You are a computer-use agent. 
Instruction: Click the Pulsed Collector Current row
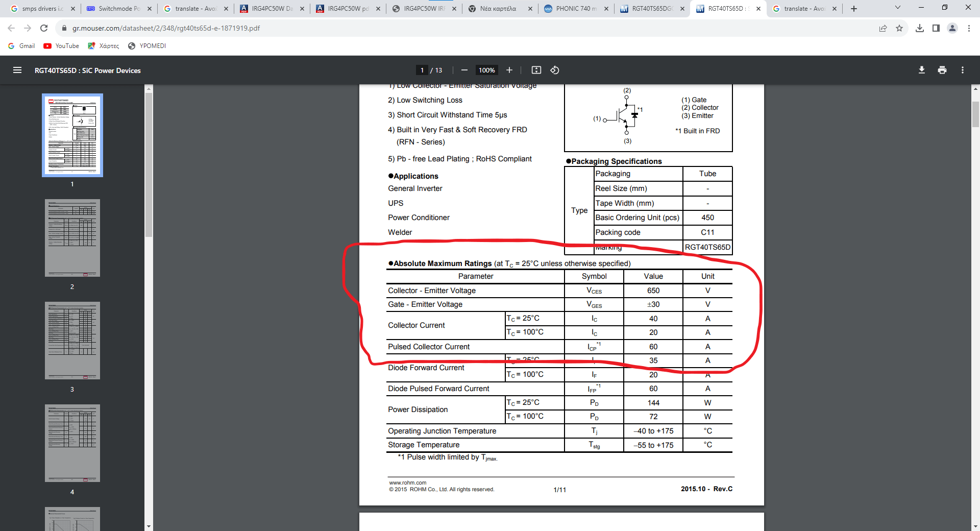coord(559,347)
